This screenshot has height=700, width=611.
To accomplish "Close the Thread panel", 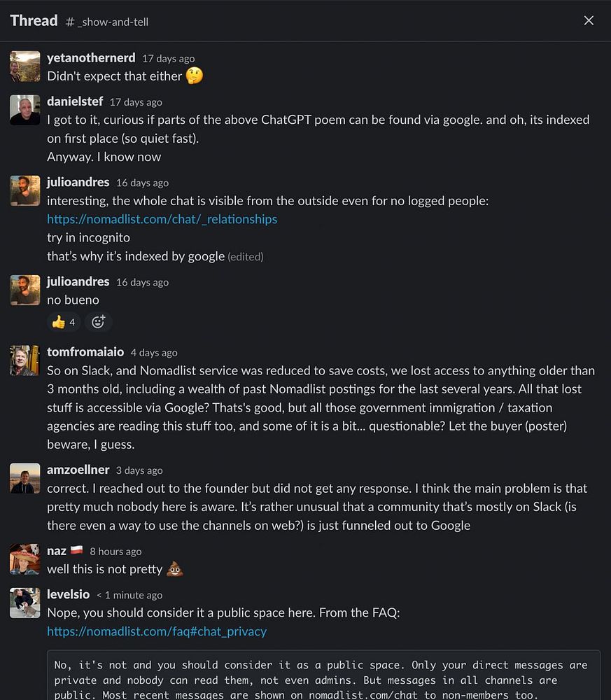I will coord(589,20).
